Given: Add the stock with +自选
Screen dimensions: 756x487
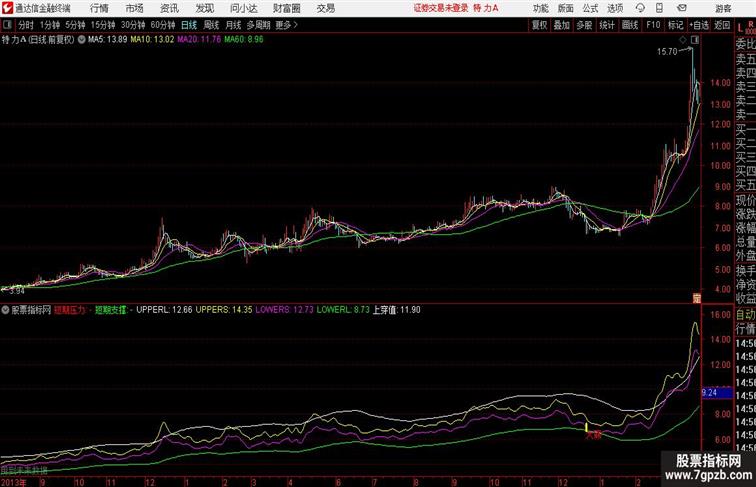Looking at the screenshot, I should pyautogui.click(x=699, y=25).
